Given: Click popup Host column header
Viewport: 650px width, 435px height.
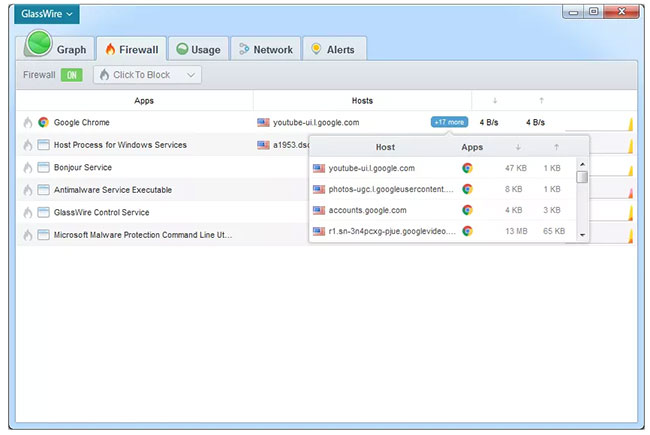Looking at the screenshot, I should (x=385, y=147).
